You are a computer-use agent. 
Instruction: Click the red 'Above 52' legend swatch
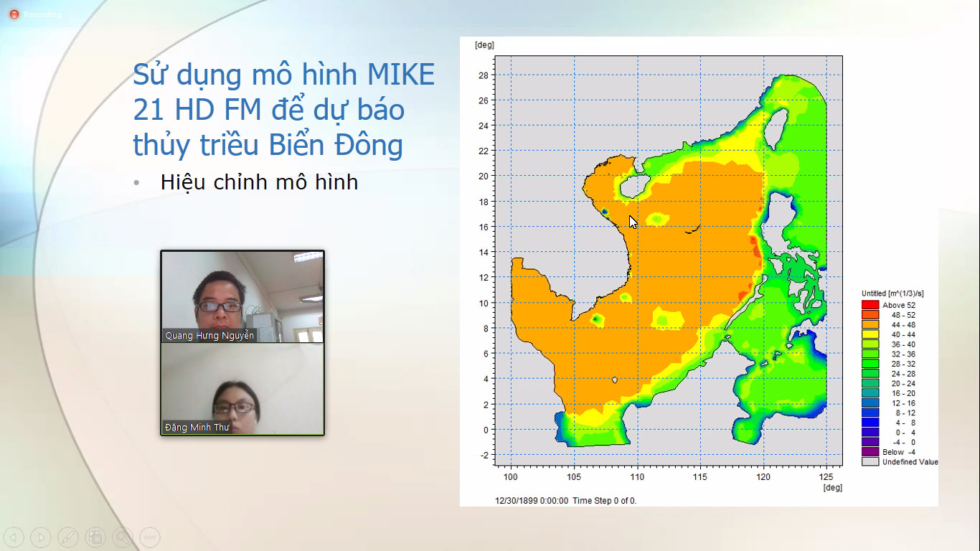point(870,305)
